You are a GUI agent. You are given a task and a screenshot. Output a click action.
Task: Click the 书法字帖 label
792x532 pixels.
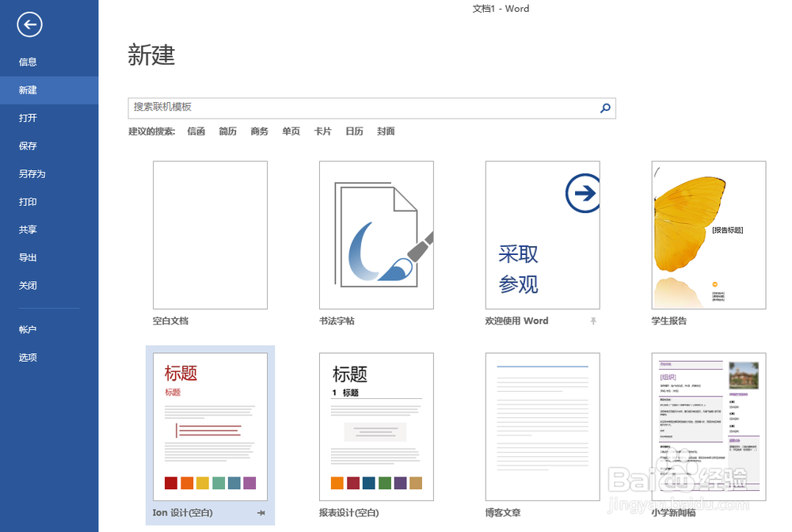(337, 321)
